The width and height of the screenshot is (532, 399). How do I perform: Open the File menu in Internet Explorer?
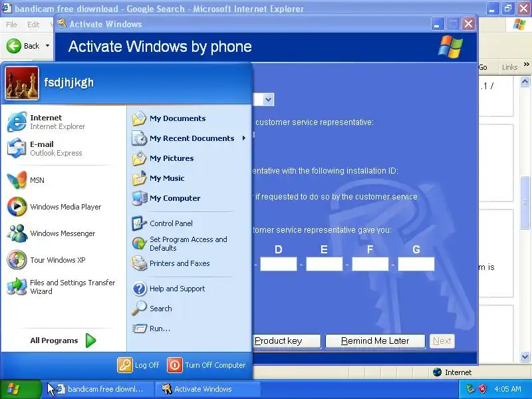pyautogui.click(x=11, y=25)
